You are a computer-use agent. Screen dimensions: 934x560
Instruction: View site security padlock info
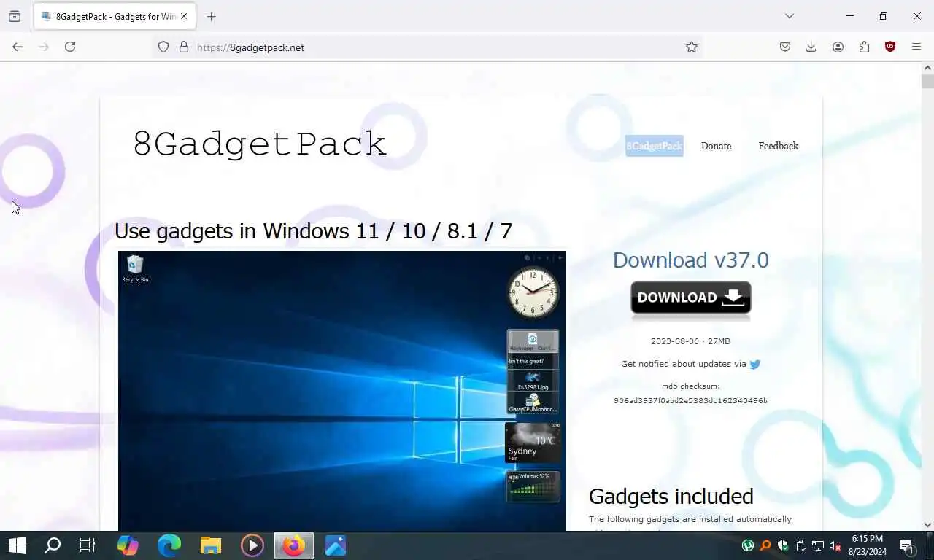(x=184, y=47)
